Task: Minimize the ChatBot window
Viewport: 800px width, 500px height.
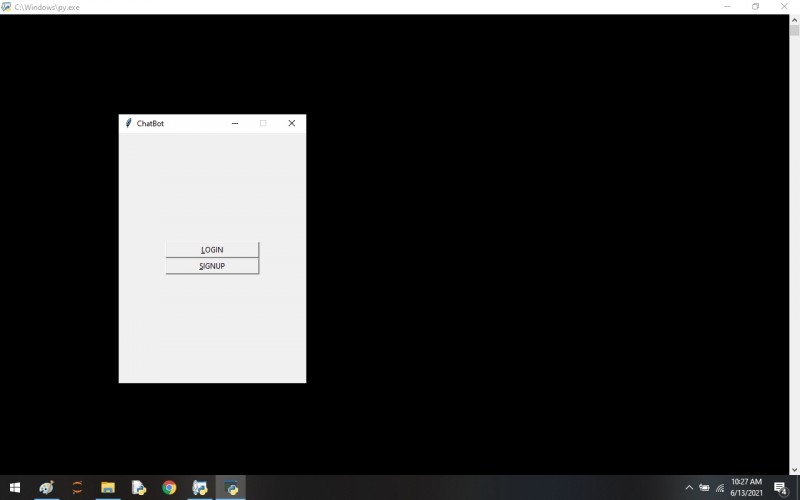Action: pyautogui.click(x=235, y=123)
